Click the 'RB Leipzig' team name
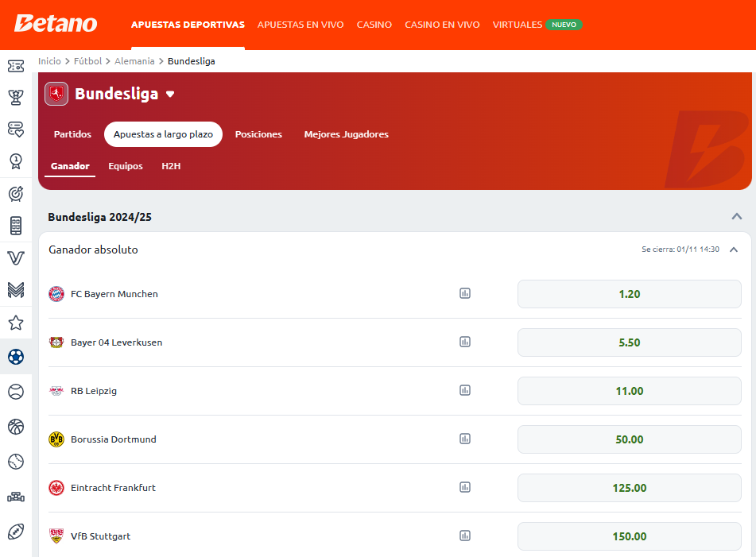 point(94,391)
